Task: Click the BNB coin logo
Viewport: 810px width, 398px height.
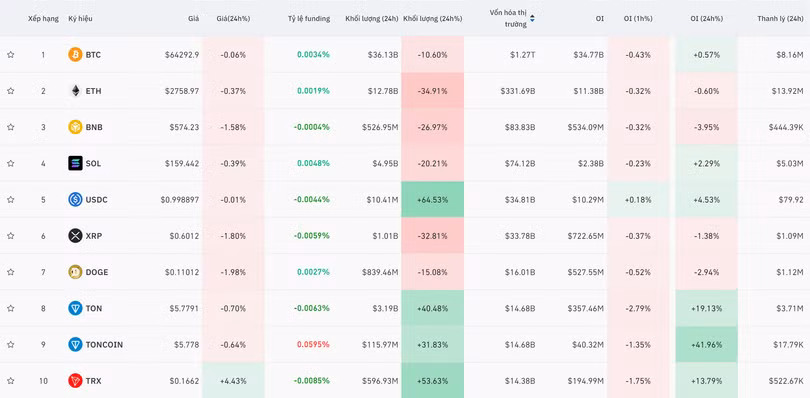Action: [75, 127]
